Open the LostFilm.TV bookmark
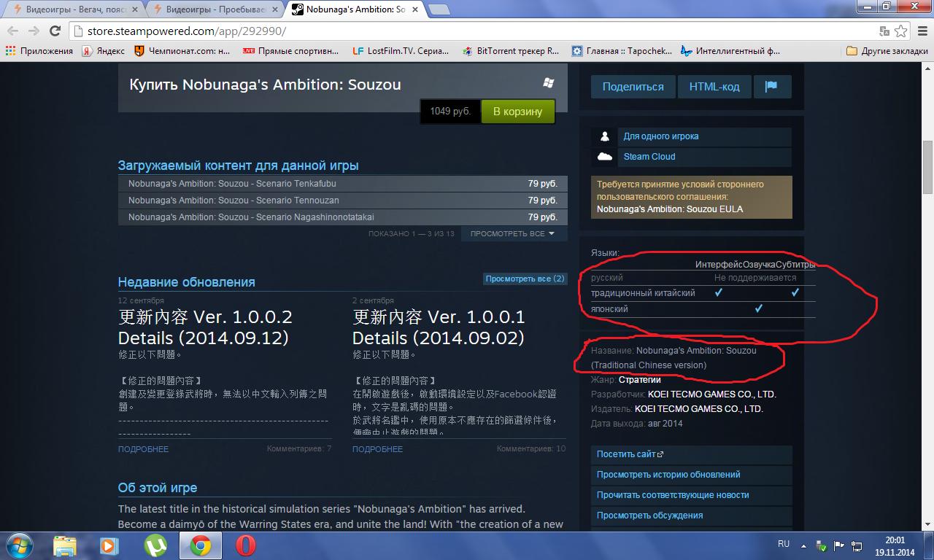 (x=401, y=51)
